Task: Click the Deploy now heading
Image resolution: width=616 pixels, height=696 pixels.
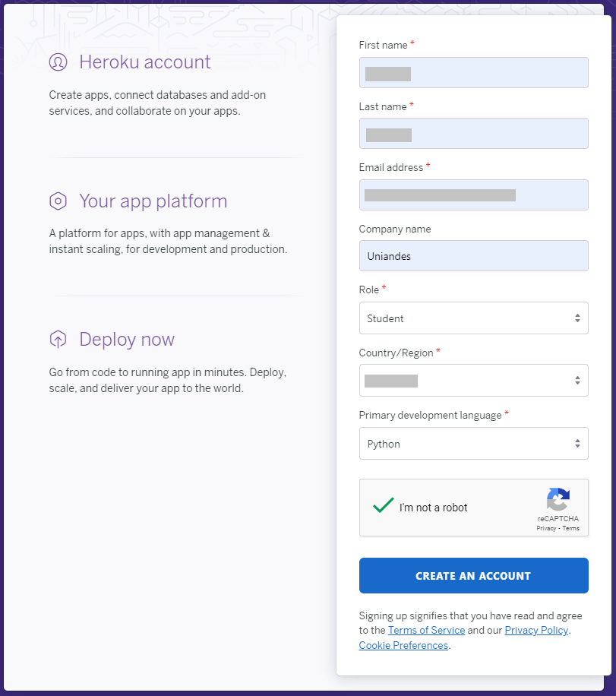Action: (127, 340)
